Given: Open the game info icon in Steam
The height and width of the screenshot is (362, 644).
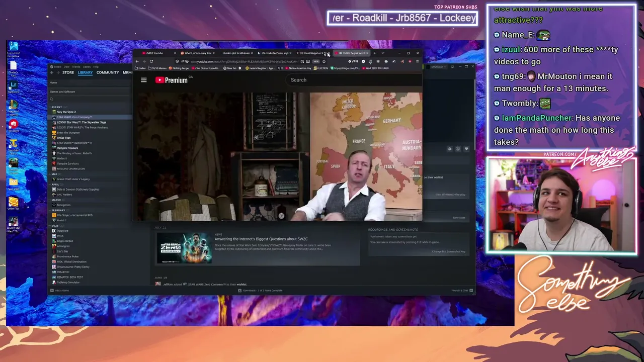Looking at the screenshot, I should (458, 149).
